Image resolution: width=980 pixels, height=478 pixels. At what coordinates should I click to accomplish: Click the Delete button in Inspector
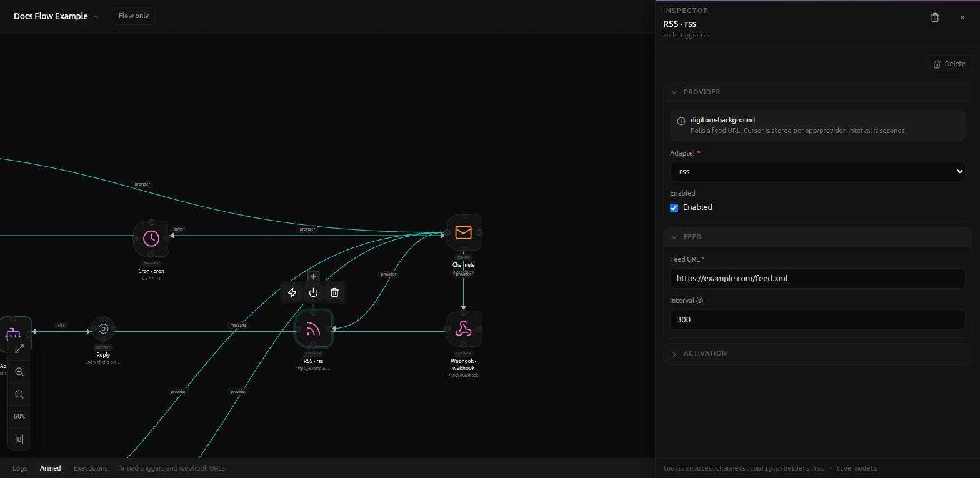[x=949, y=64]
